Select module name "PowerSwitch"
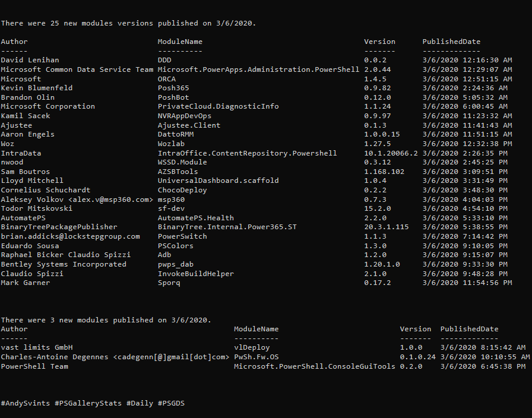 (182, 236)
